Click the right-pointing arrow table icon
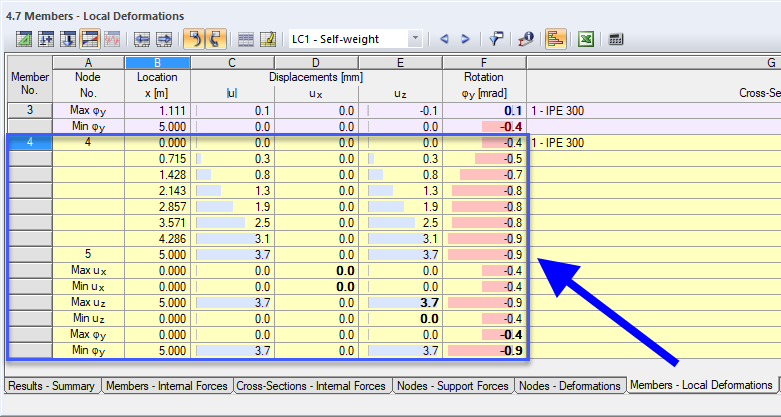This screenshot has height=417, width=781. coord(164,39)
